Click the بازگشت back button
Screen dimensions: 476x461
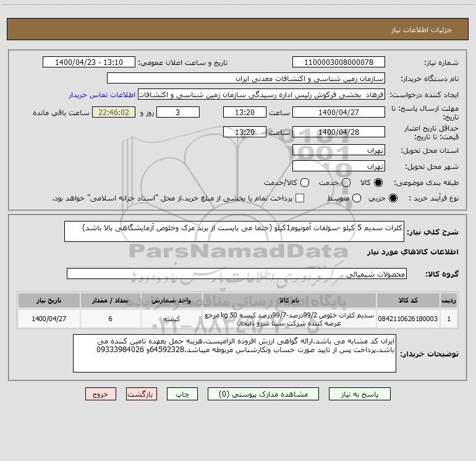point(142,394)
